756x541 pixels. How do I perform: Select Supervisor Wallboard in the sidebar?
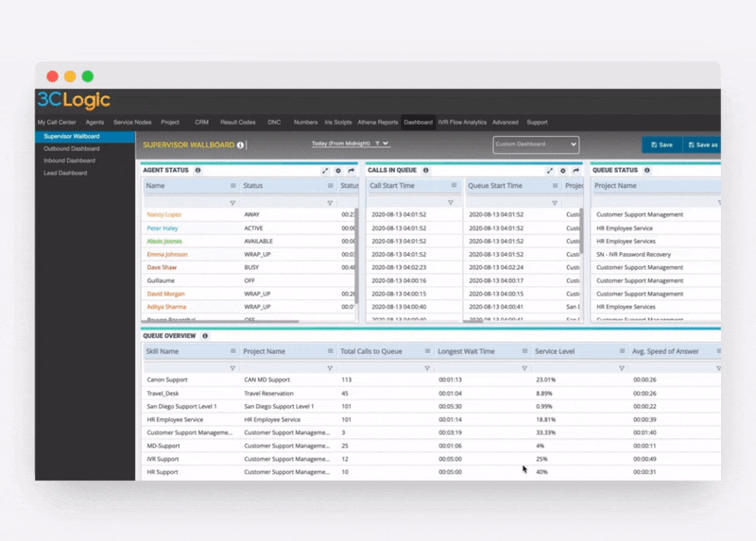pyautogui.click(x=85, y=137)
